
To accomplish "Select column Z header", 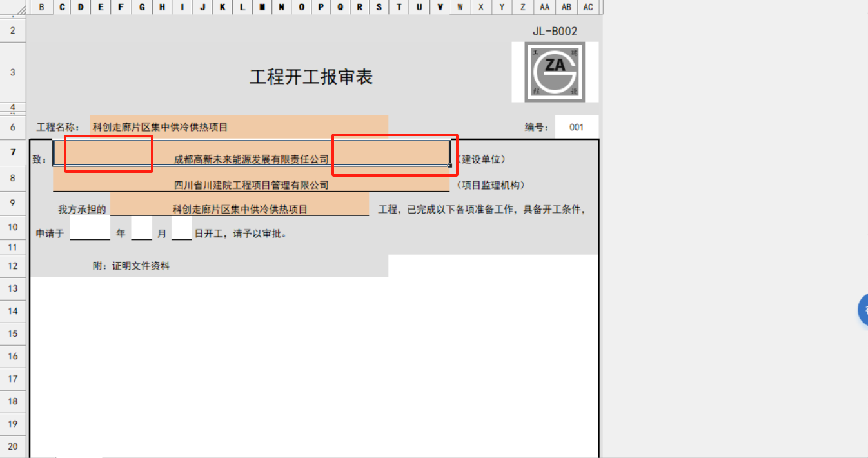I will 523,7.
